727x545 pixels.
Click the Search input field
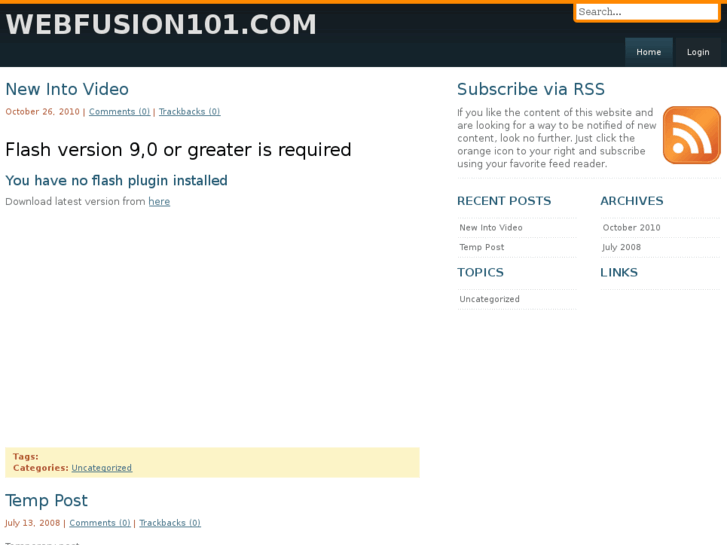[646, 12]
